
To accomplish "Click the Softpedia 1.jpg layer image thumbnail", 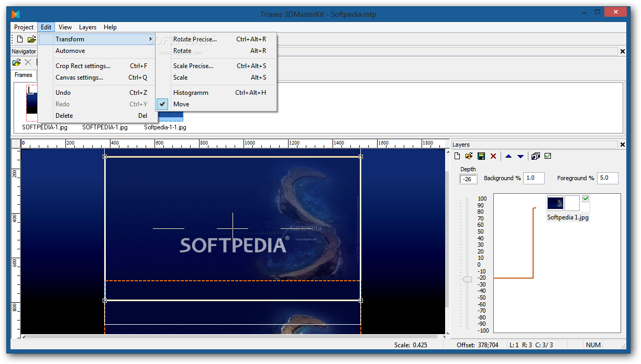I will (x=555, y=203).
